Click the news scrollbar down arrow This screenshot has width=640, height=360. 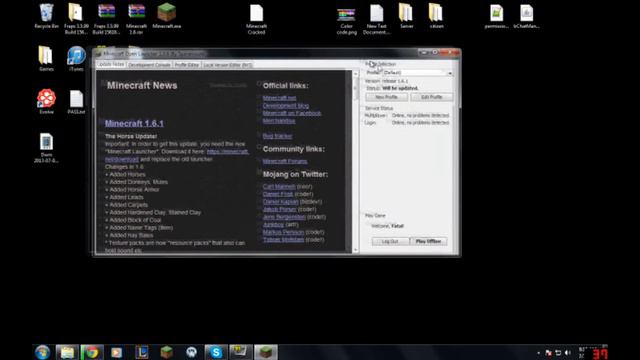(356, 249)
